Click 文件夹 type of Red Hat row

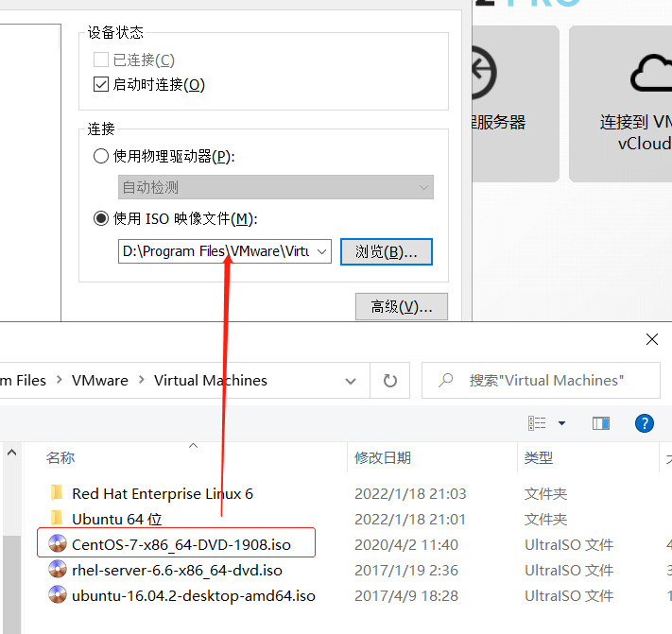tap(545, 493)
